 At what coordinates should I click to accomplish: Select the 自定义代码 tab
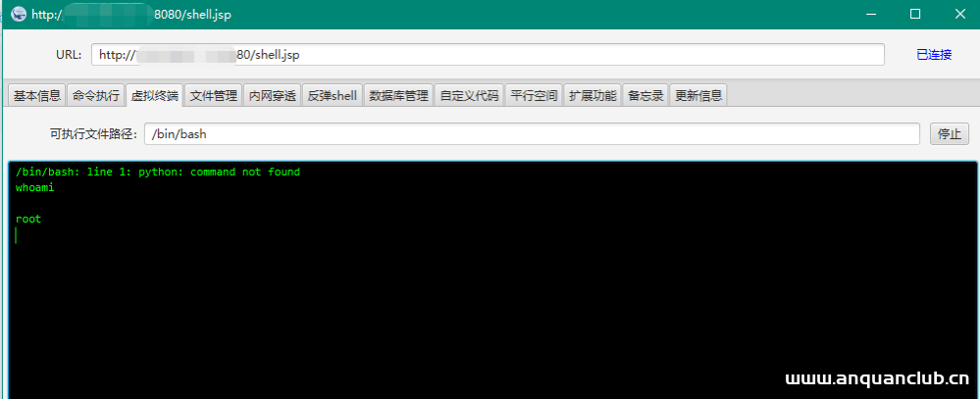[x=469, y=96]
